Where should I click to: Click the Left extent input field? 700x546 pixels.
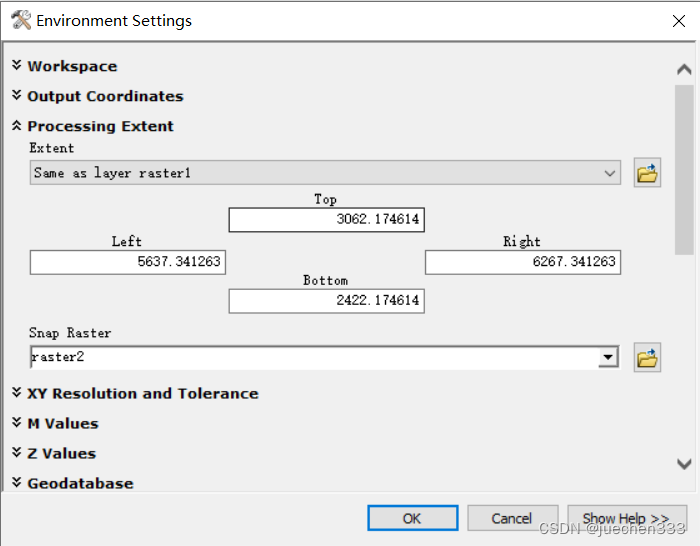click(x=127, y=262)
